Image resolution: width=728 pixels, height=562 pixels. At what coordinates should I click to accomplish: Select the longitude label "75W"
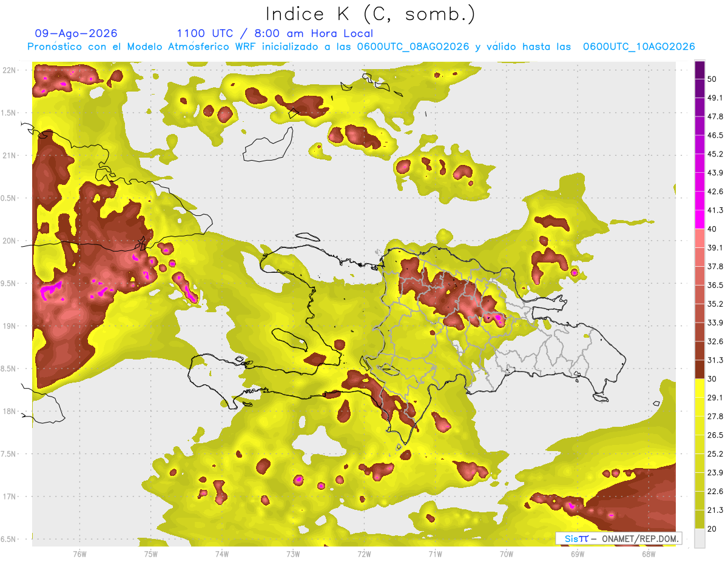click(151, 554)
